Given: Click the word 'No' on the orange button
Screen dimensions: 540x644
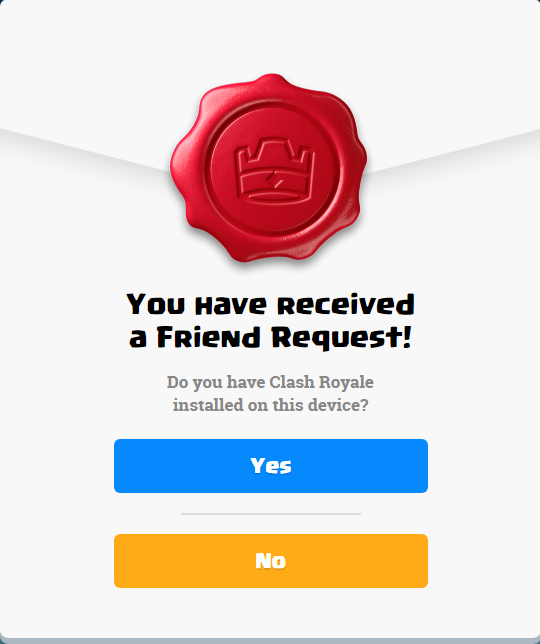Looking at the screenshot, I should [270, 561].
